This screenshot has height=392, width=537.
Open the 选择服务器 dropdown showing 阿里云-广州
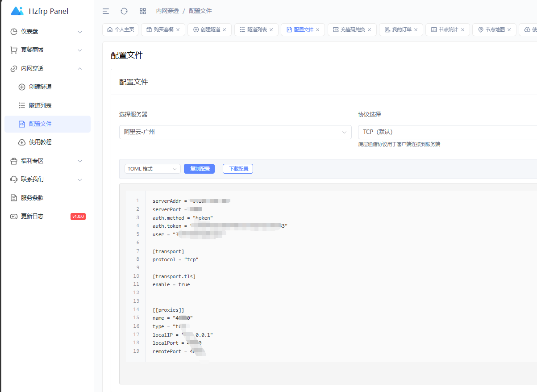(235, 132)
